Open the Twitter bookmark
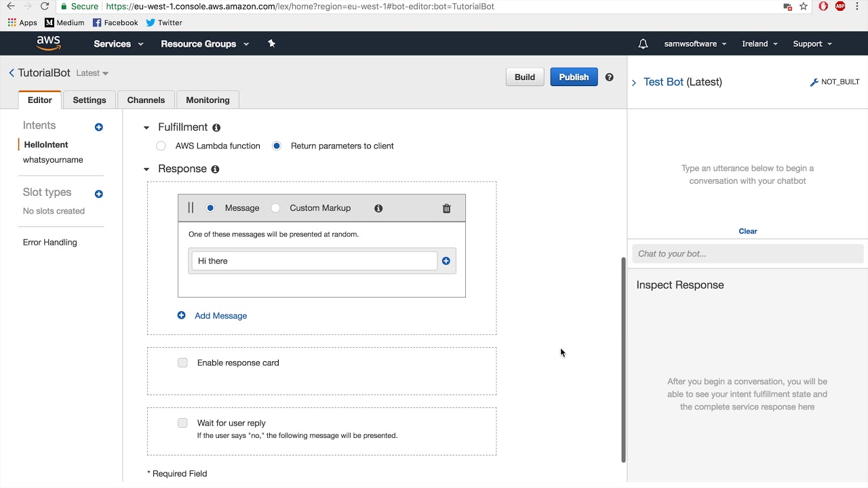The height and width of the screenshot is (488, 868). click(x=164, y=22)
